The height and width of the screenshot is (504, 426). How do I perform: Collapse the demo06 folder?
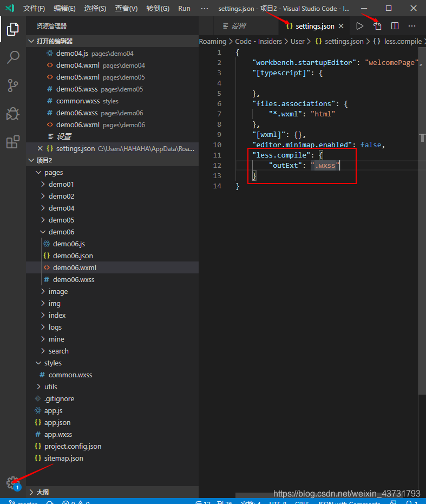click(x=112, y=232)
